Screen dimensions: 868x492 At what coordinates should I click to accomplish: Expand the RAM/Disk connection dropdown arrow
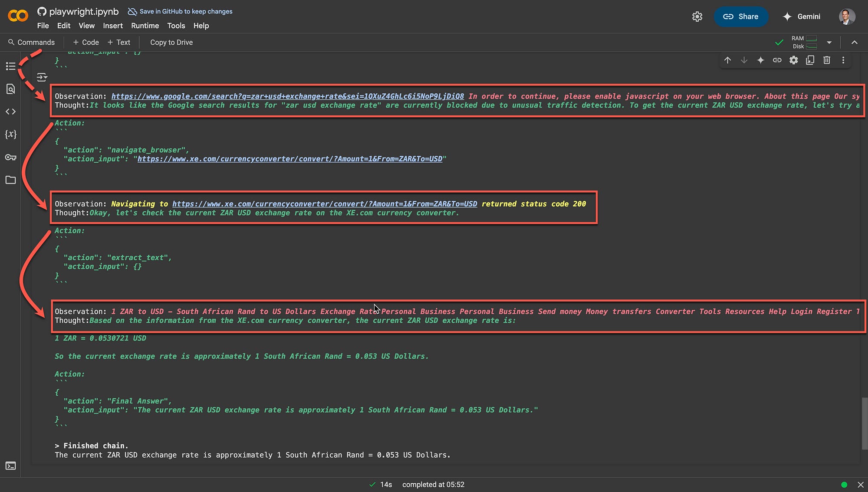[x=829, y=42]
